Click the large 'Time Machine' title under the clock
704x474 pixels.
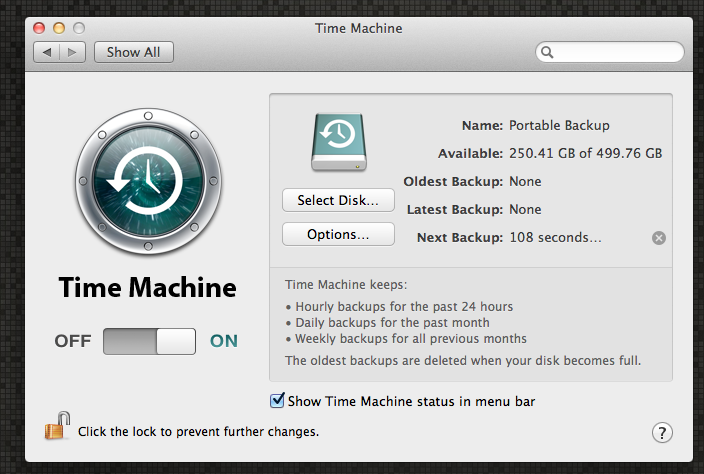pos(147,287)
